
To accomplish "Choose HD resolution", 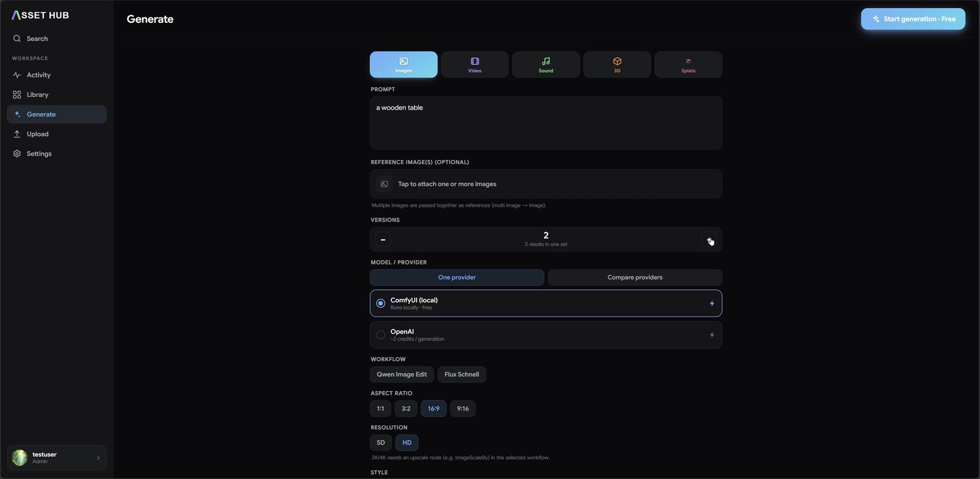I will click(407, 443).
